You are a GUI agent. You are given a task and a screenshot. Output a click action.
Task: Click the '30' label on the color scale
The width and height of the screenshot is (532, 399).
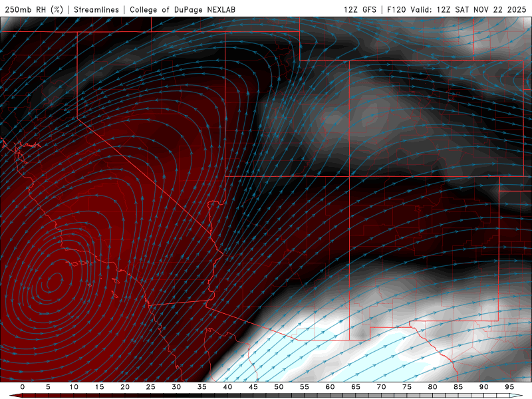click(x=176, y=387)
